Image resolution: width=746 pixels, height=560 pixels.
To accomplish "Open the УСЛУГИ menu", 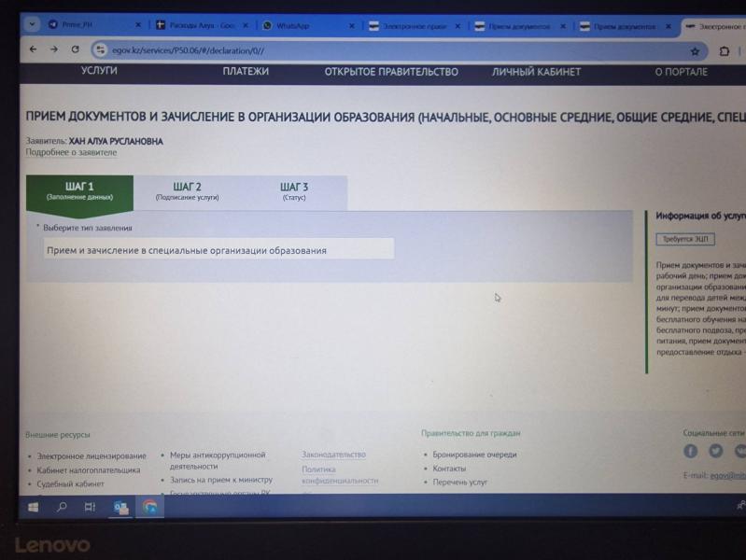I will [x=99, y=72].
